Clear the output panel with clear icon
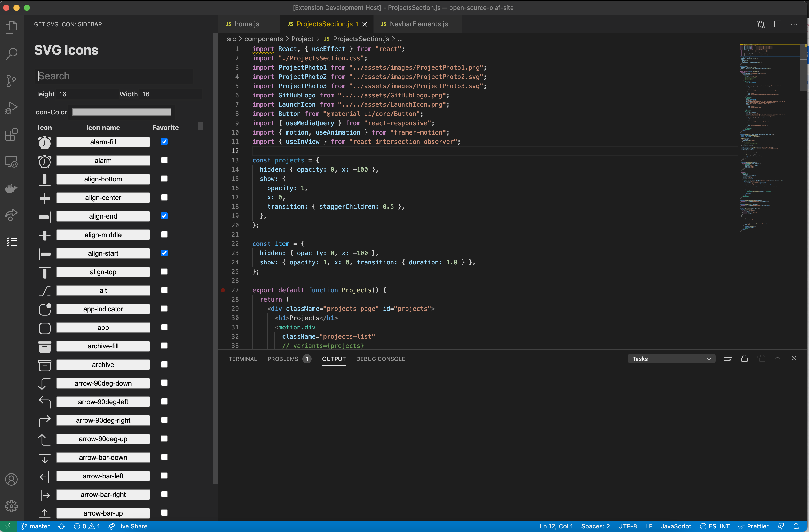 coord(728,358)
